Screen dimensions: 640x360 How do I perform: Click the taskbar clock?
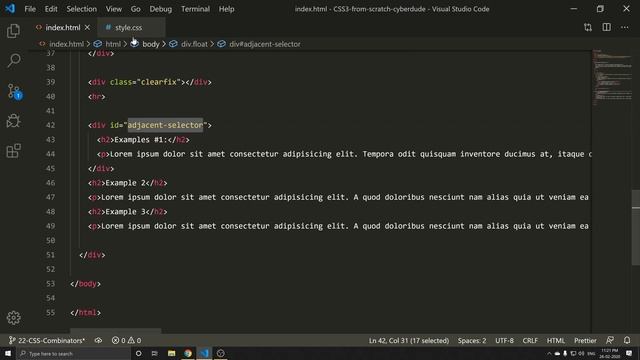click(x=609, y=353)
